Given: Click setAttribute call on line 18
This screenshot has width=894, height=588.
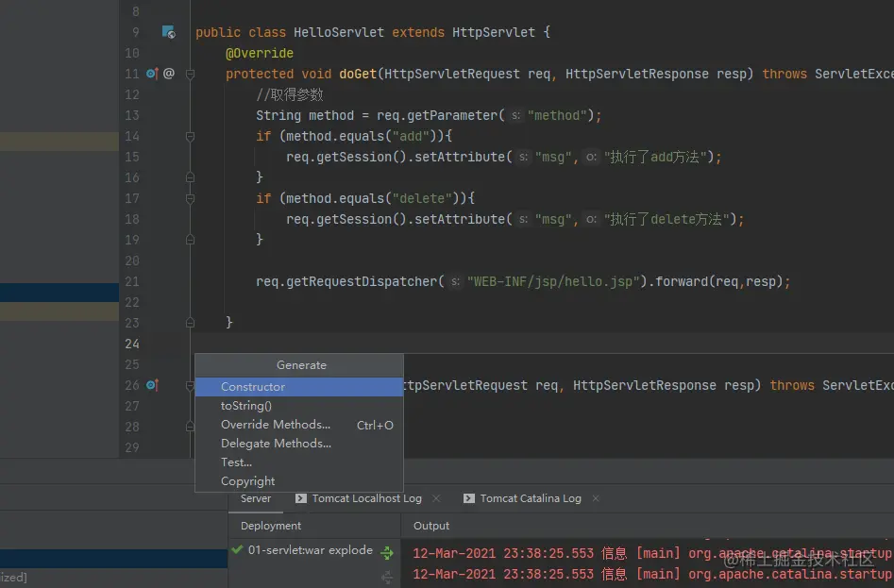Looking at the screenshot, I should (460, 219).
